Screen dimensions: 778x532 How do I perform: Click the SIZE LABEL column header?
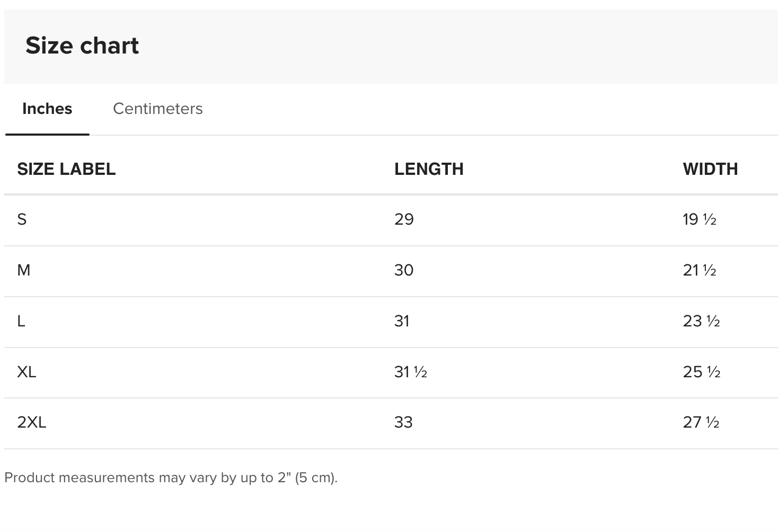pyautogui.click(x=66, y=169)
